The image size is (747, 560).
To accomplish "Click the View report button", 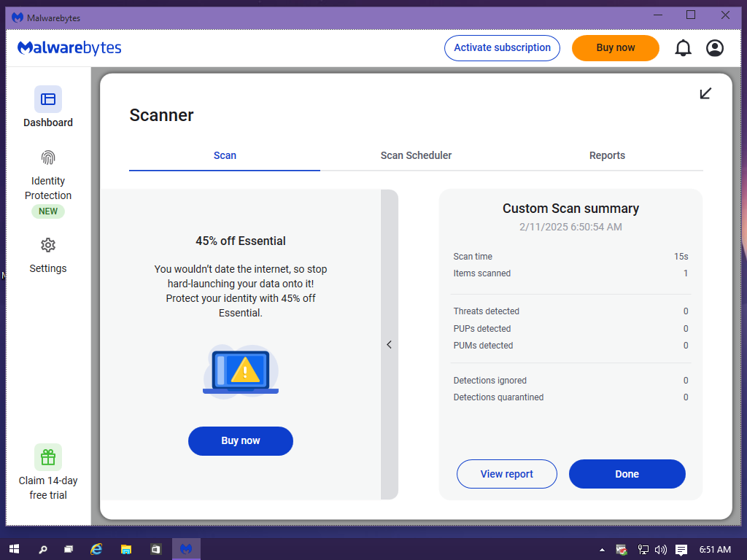I will click(x=507, y=474).
